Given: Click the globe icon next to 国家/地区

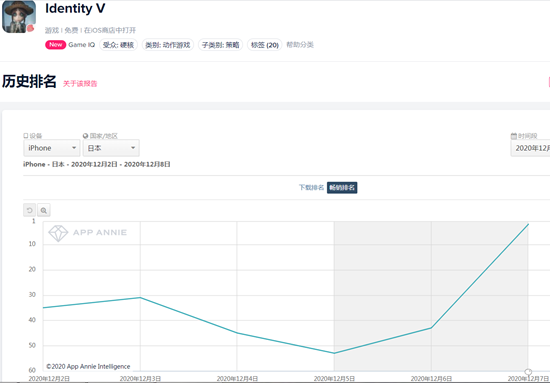Looking at the screenshot, I should [x=85, y=136].
